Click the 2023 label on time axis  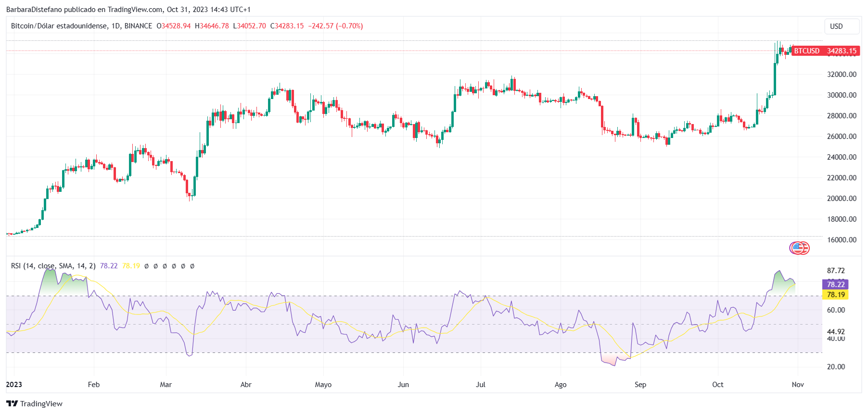(x=14, y=385)
